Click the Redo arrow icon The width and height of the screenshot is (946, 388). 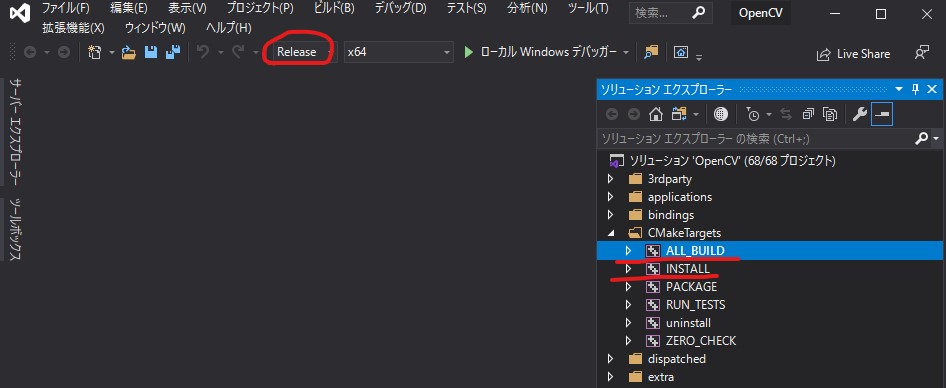(x=238, y=52)
